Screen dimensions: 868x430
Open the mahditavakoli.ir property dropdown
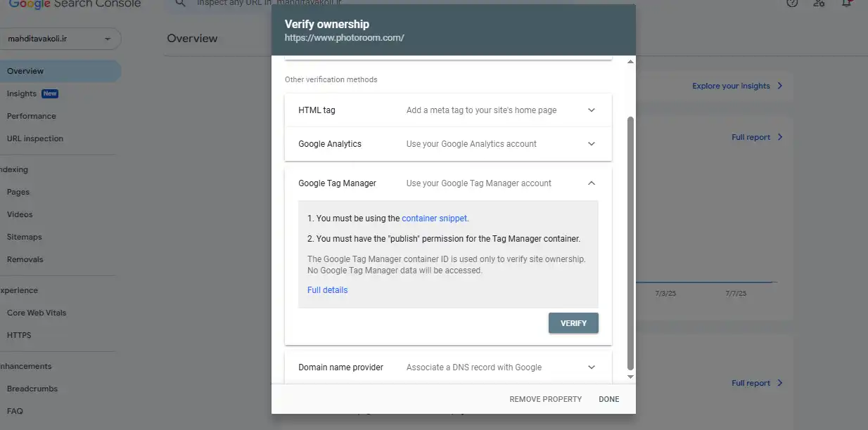[60, 39]
